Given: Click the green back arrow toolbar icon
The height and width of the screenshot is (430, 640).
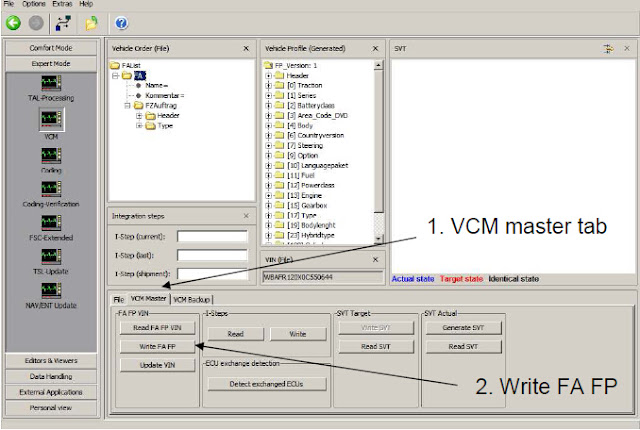Looking at the screenshot, I should (13, 23).
